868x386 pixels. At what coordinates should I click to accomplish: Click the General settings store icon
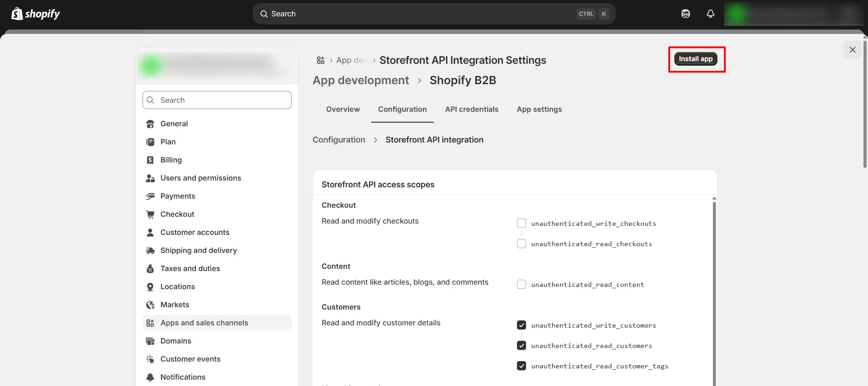coord(150,124)
